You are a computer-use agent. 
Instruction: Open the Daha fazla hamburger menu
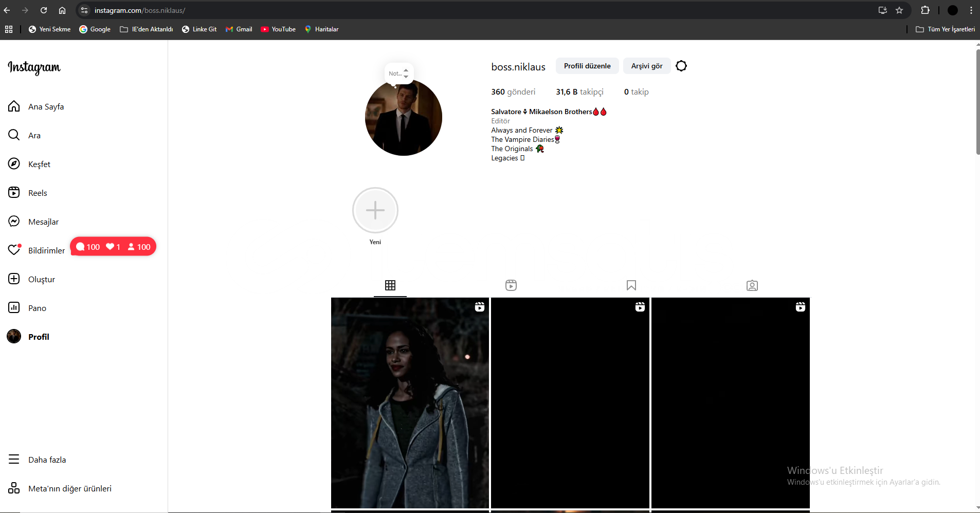[x=14, y=460]
